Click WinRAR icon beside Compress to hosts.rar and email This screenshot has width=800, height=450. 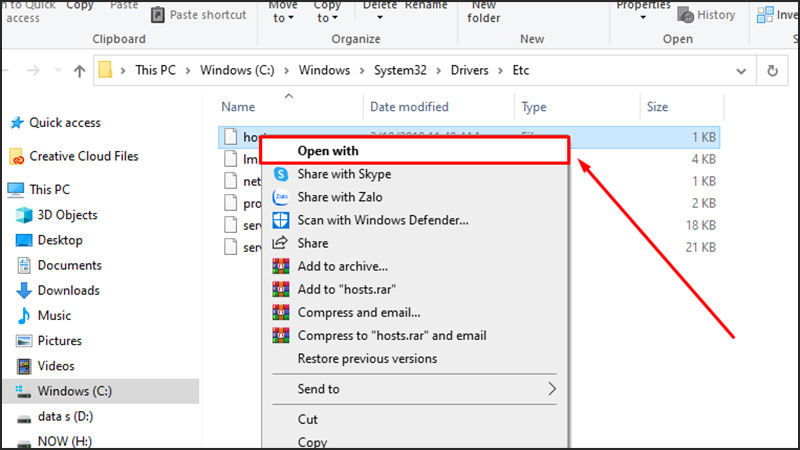281,335
